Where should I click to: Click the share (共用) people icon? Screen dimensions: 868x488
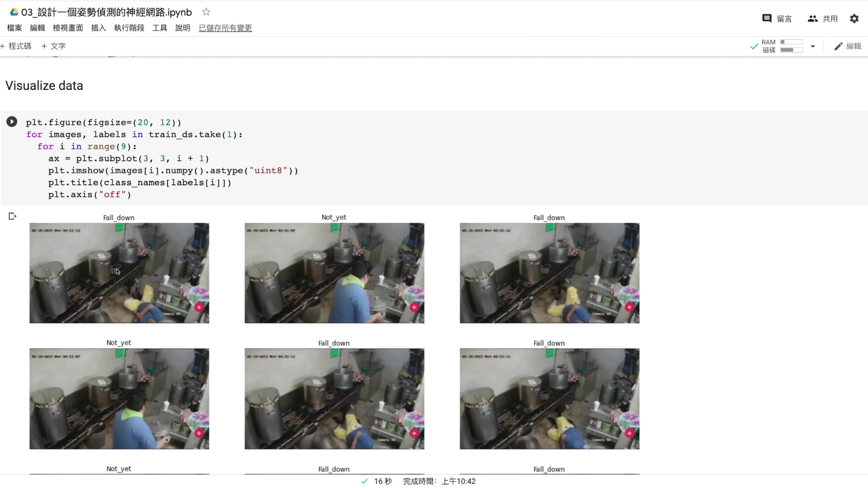[813, 19]
